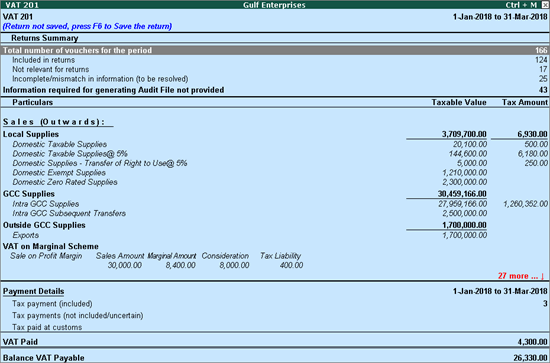Click GCC Supplies taxable value 30,459,166.00
This screenshot has height=363, width=550.
click(462, 194)
